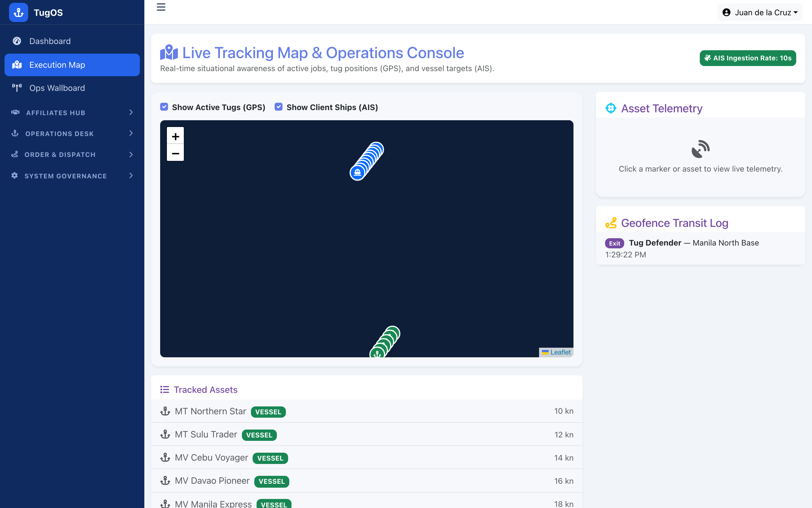Toggle Show Active Tugs (GPS) checkbox
Screen dimensions: 812x508
pos(164,107)
